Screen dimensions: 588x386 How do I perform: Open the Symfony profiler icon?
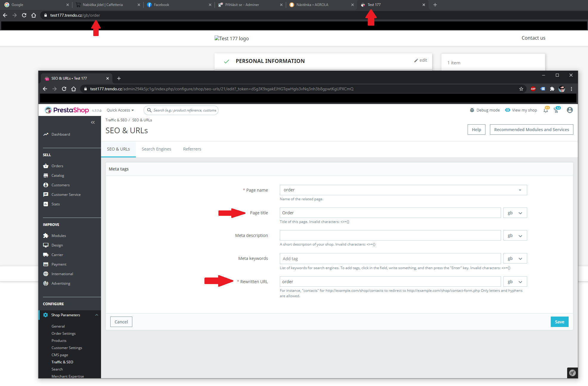(572, 373)
